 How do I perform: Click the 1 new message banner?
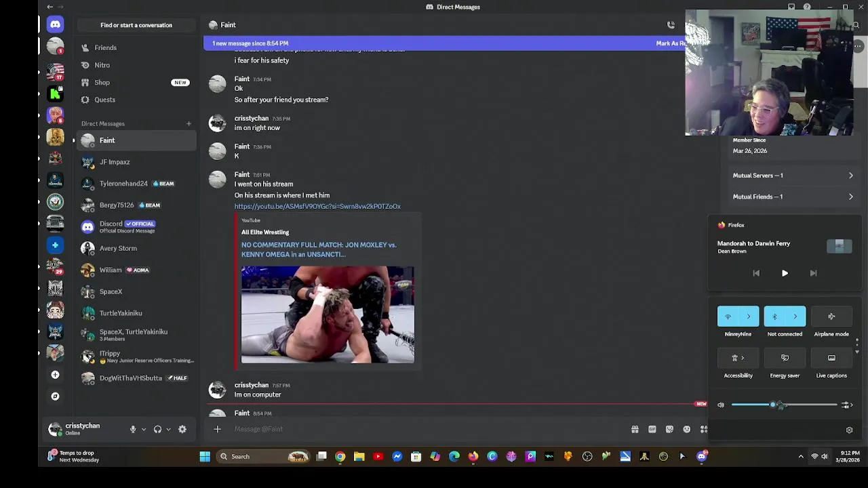click(250, 43)
